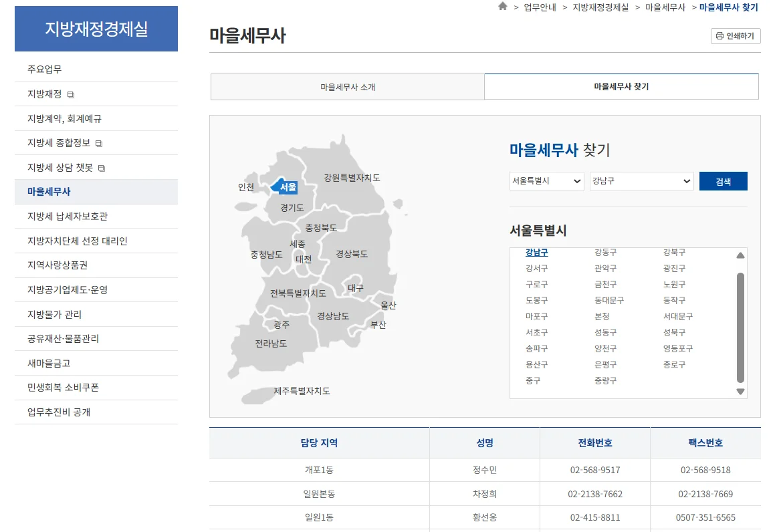Open 새마을금고 in the sidebar menu
The width and height of the screenshot is (777, 532).
pos(49,364)
